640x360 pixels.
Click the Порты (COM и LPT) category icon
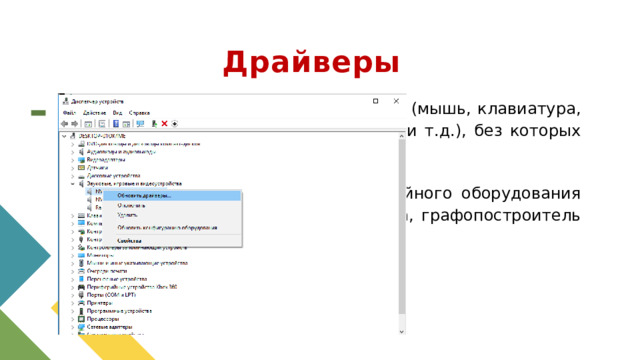coord(81,295)
